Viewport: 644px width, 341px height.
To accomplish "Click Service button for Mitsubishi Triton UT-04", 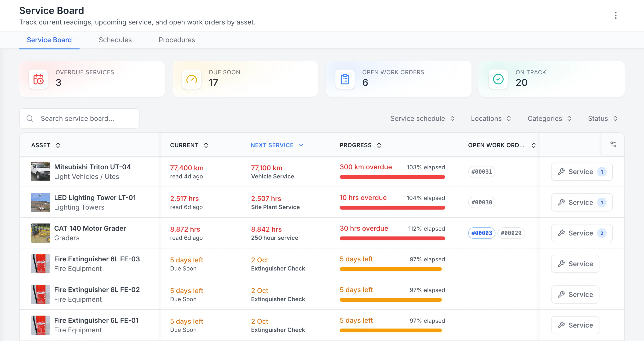I will tap(582, 172).
